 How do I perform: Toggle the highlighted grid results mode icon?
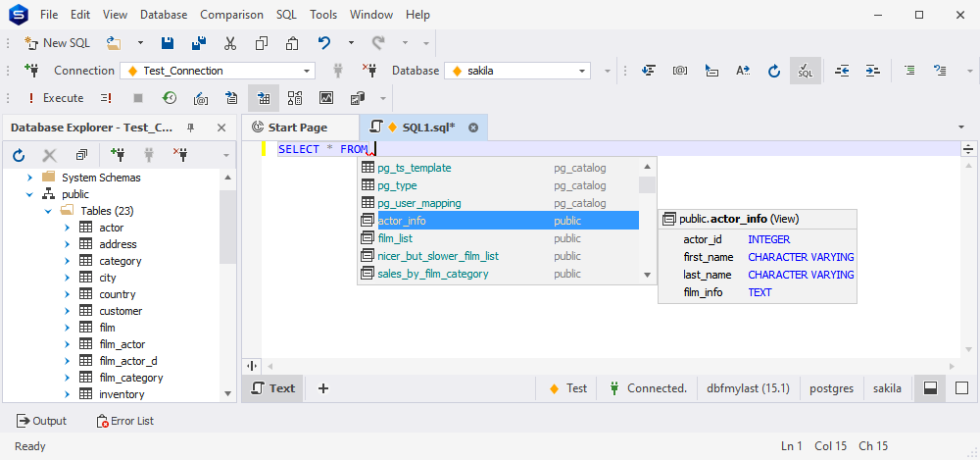pyautogui.click(x=263, y=98)
